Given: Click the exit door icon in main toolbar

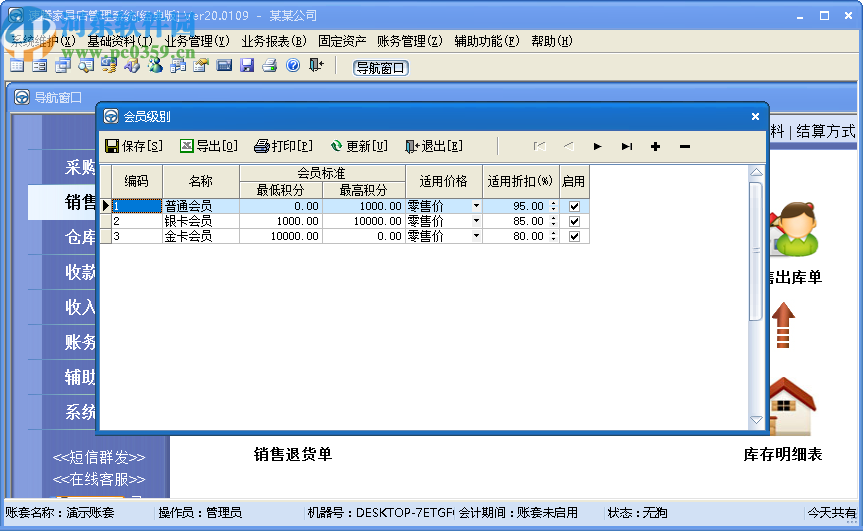Looking at the screenshot, I should [x=316, y=66].
